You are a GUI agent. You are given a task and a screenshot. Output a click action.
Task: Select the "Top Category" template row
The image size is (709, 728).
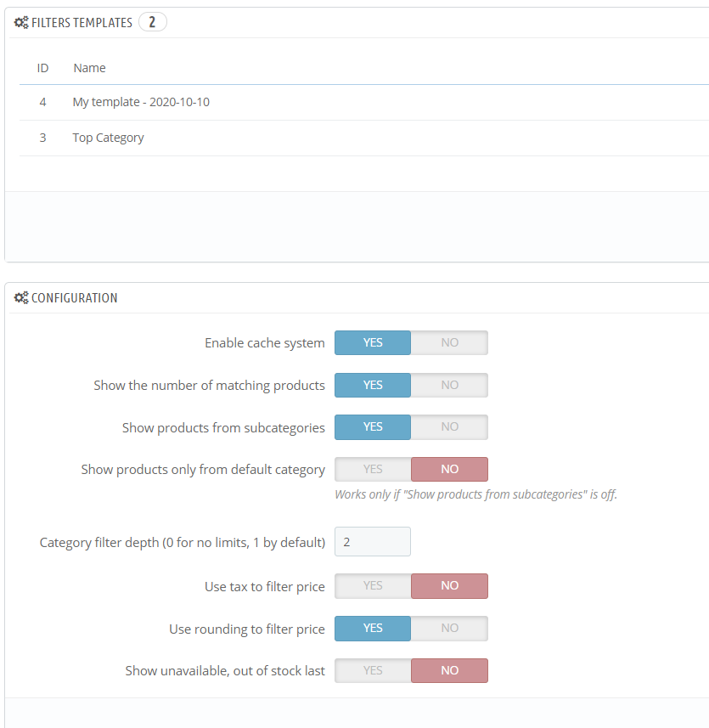pyautogui.click(x=108, y=138)
